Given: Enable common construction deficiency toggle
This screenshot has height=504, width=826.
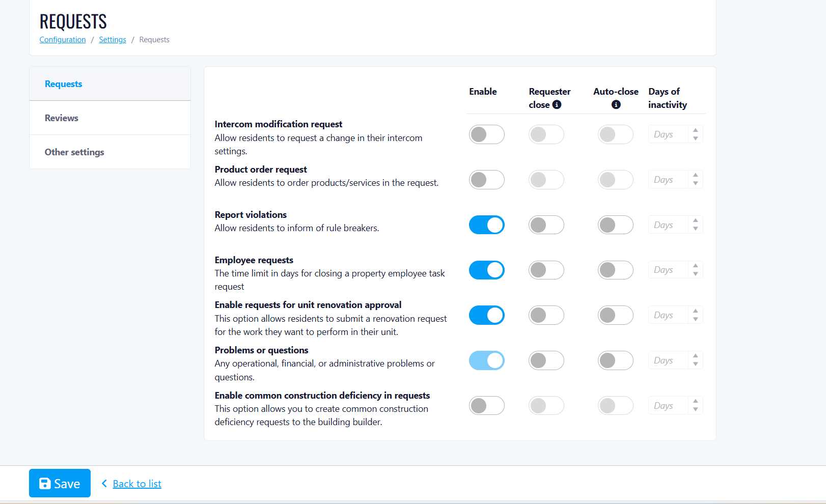Looking at the screenshot, I should 486,406.
